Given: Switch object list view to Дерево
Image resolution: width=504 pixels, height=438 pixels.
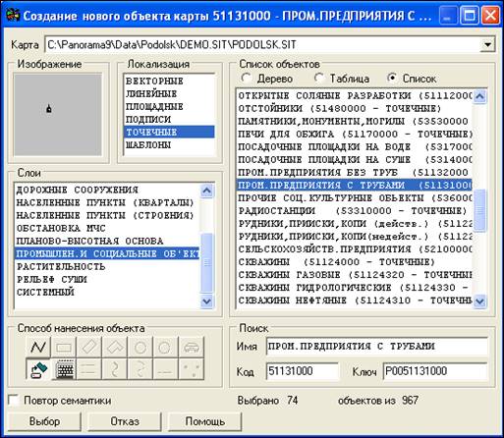Looking at the screenshot, I should pyautogui.click(x=246, y=79).
